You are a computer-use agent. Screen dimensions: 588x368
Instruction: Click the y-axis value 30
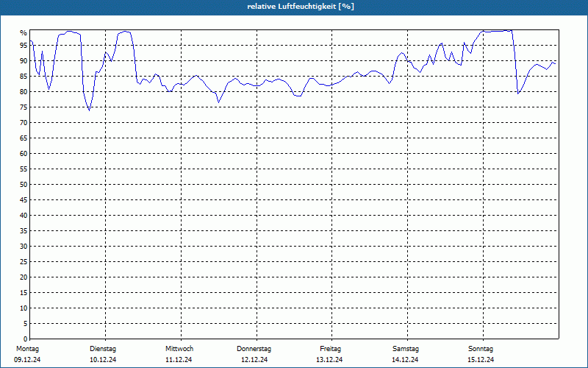coord(24,247)
